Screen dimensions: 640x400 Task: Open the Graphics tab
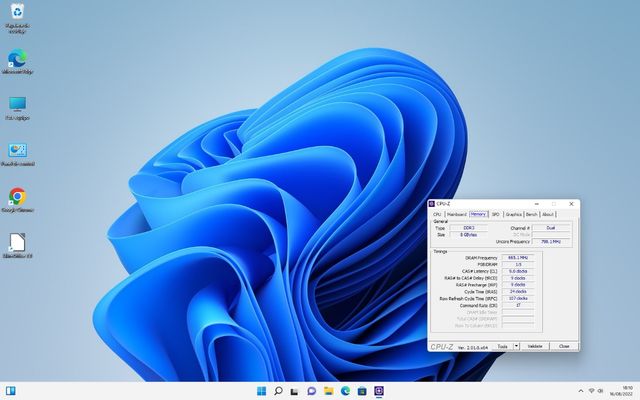click(513, 214)
